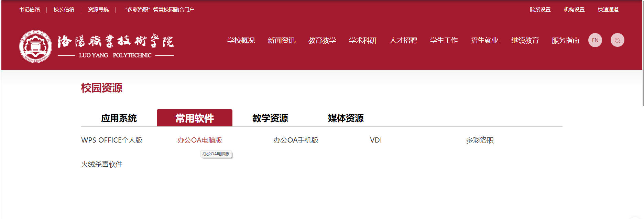This screenshot has width=644, height=219.
Task: Open the WPS OFFICE个人版 link
Action: click(112, 140)
